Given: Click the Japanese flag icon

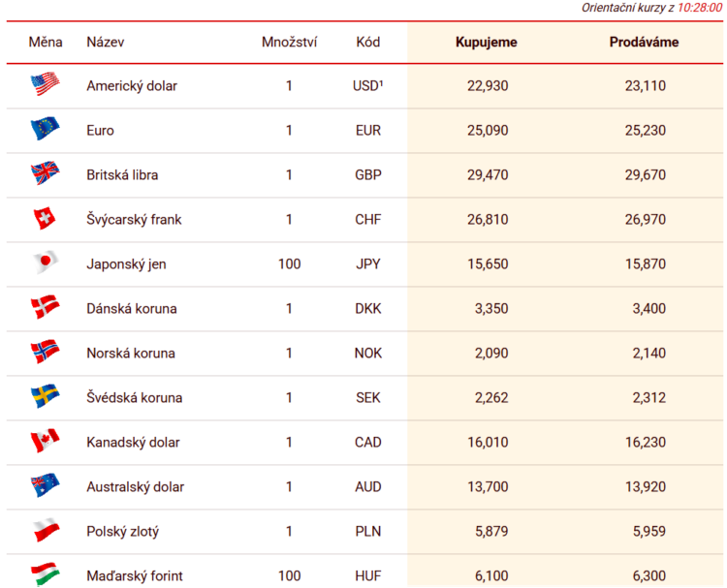Looking at the screenshot, I should [x=46, y=263].
